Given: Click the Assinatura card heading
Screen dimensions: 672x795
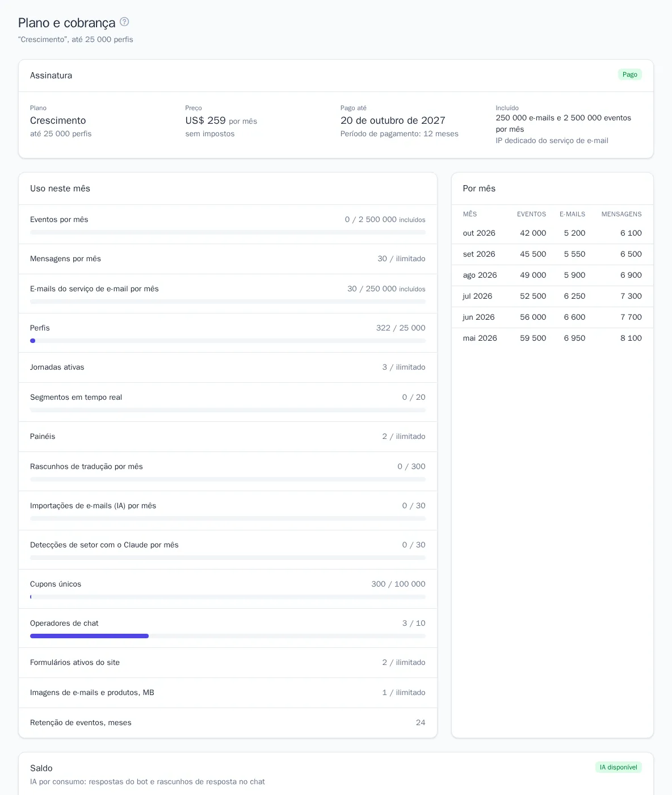Looking at the screenshot, I should (x=51, y=76).
